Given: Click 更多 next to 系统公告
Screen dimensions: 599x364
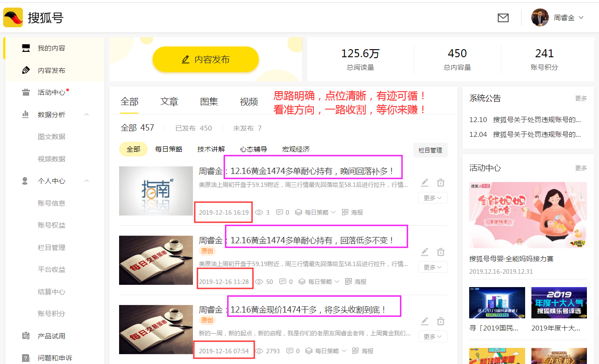Looking at the screenshot, I should tap(581, 98).
